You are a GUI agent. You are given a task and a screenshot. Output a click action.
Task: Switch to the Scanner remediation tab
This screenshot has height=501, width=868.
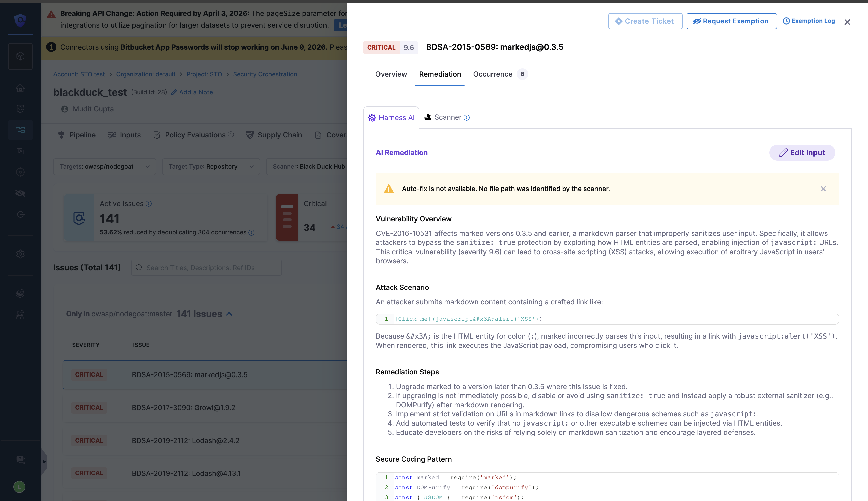(x=447, y=117)
